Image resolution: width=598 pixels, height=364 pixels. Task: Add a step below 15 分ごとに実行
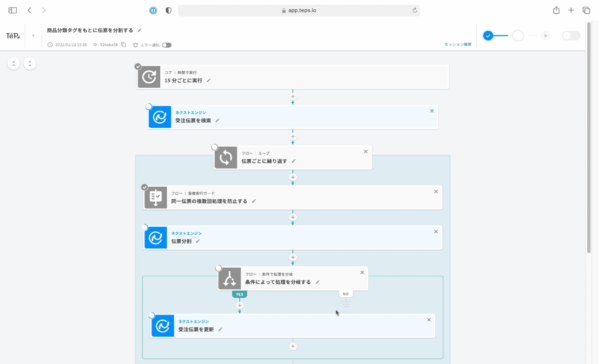[x=293, y=97]
